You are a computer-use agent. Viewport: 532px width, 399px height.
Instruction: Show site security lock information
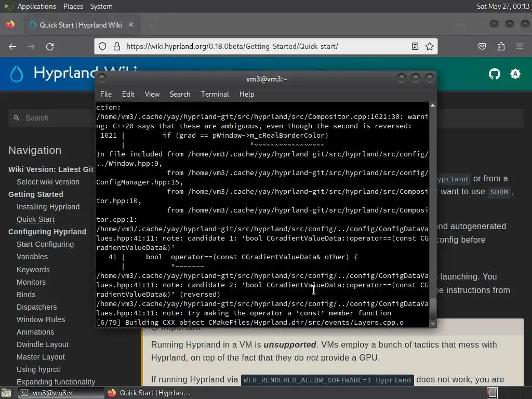[117, 46]
